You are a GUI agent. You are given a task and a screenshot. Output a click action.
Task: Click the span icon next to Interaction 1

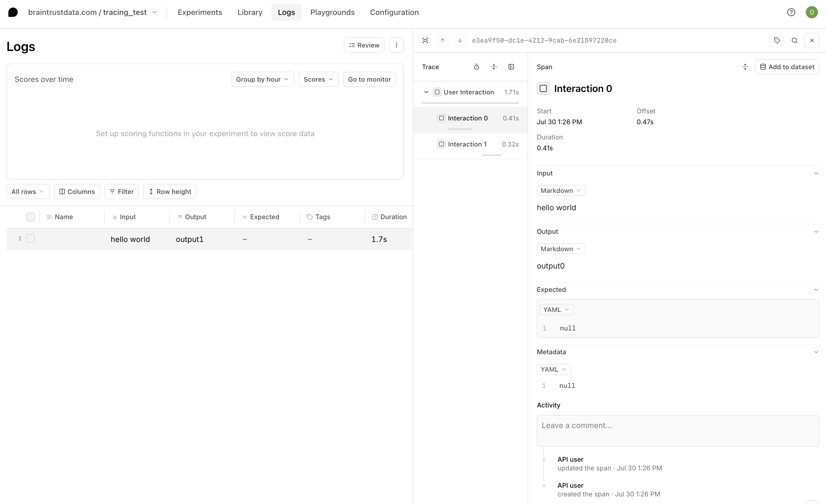pyautogui.click(x=441, y=144)
